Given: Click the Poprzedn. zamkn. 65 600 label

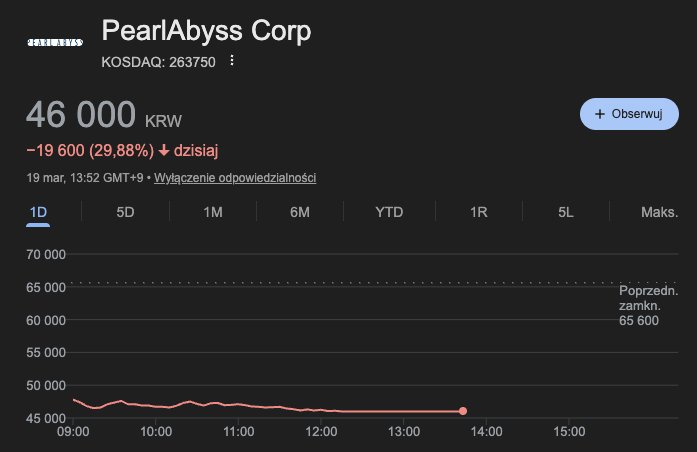Looking at the screenshot, I should 648,305.
